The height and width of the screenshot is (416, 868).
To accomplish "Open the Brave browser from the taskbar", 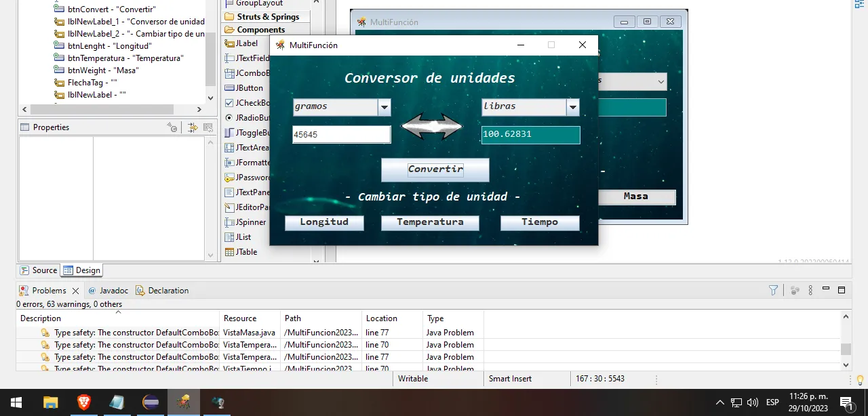I will tap(84, 402).
